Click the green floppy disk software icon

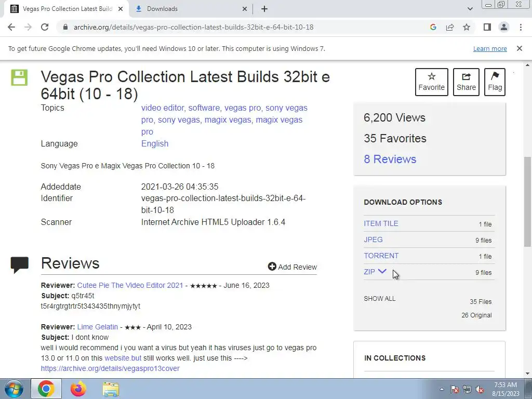click(19, 77)
